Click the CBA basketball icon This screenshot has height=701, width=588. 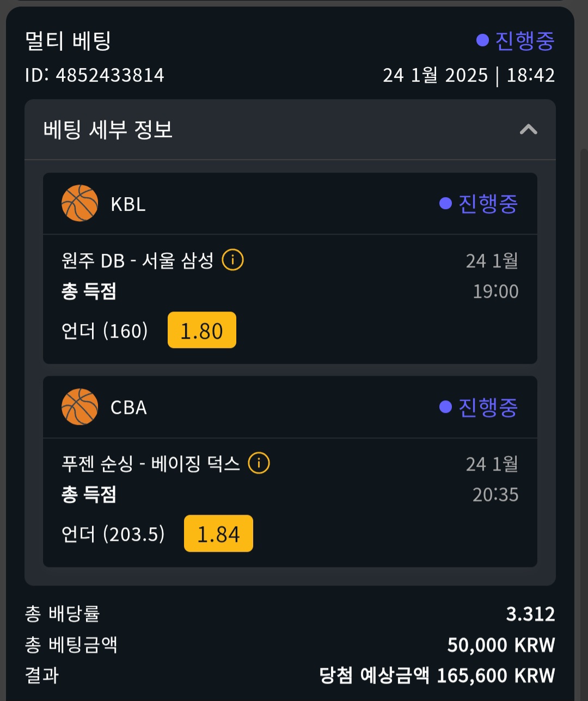coord(80,407)
